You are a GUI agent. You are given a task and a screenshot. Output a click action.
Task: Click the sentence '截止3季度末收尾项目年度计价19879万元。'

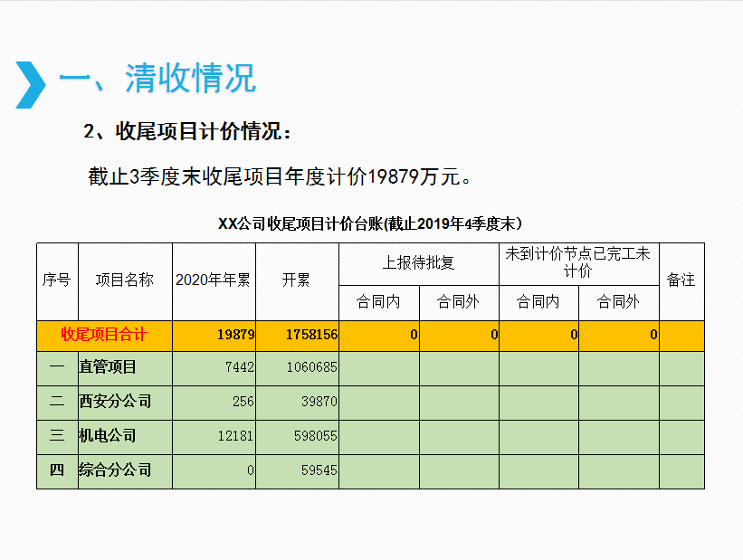[280, 176]
